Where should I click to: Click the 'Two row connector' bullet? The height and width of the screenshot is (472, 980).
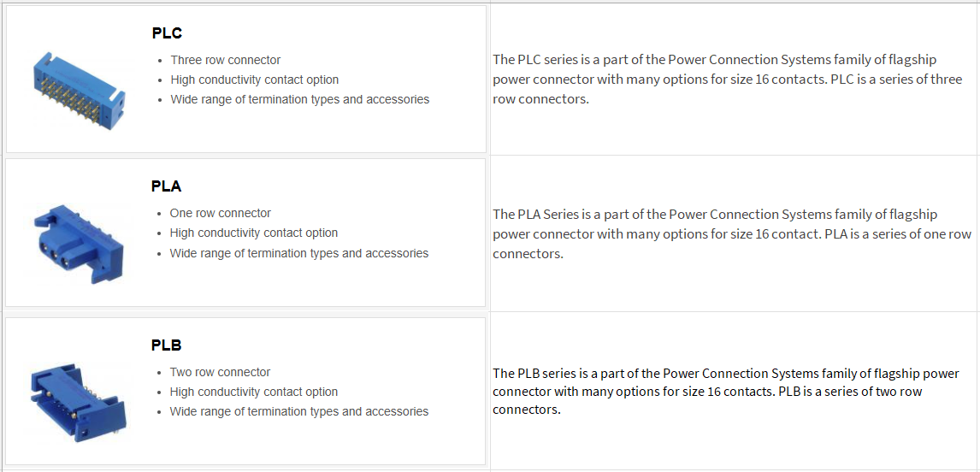click(220, 372)
